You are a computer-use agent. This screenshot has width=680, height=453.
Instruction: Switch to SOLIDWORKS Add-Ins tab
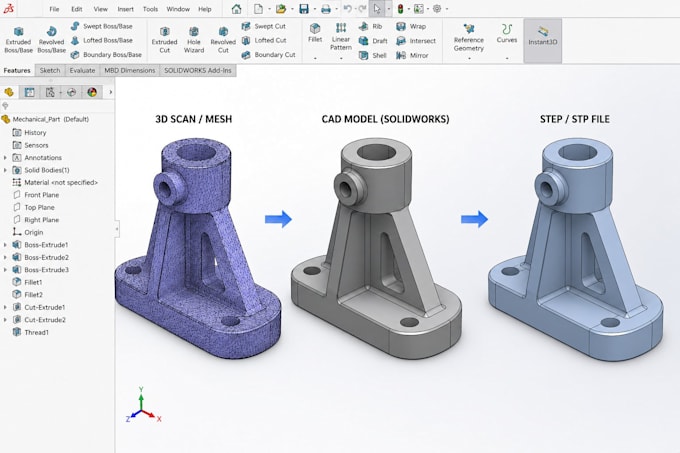coord(198,70)
